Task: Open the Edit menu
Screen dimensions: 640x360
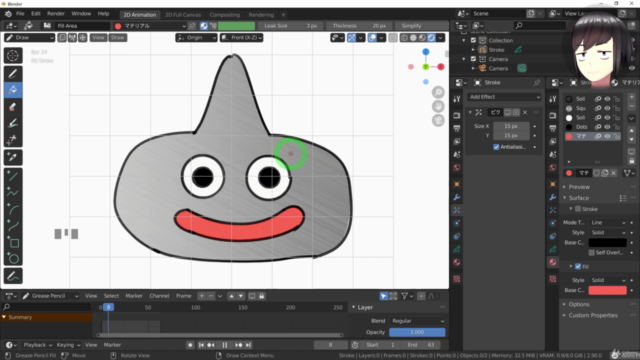Action: coord(36,13)
